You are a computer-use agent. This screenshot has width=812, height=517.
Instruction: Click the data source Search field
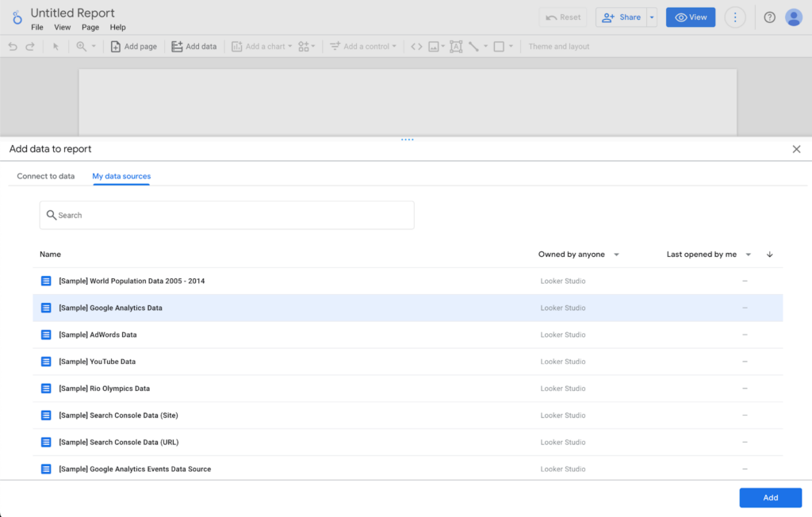tap(227, 215)
